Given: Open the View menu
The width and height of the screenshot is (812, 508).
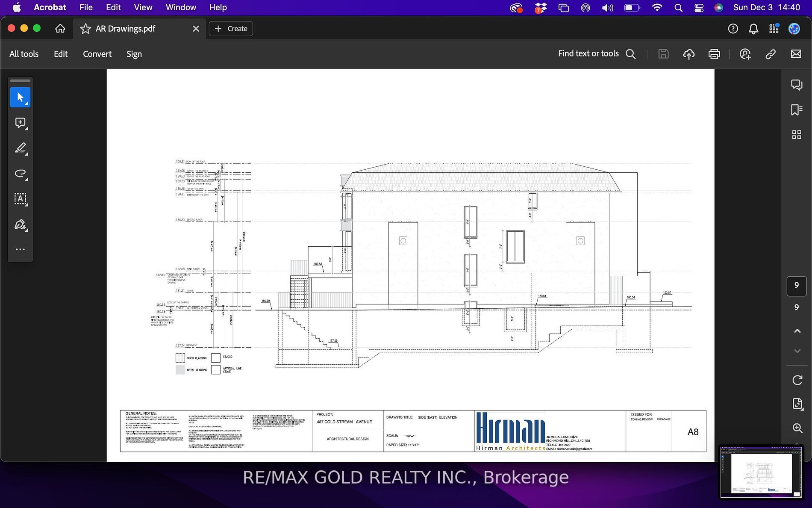Looking at the screenshot, I should point(143,8).
